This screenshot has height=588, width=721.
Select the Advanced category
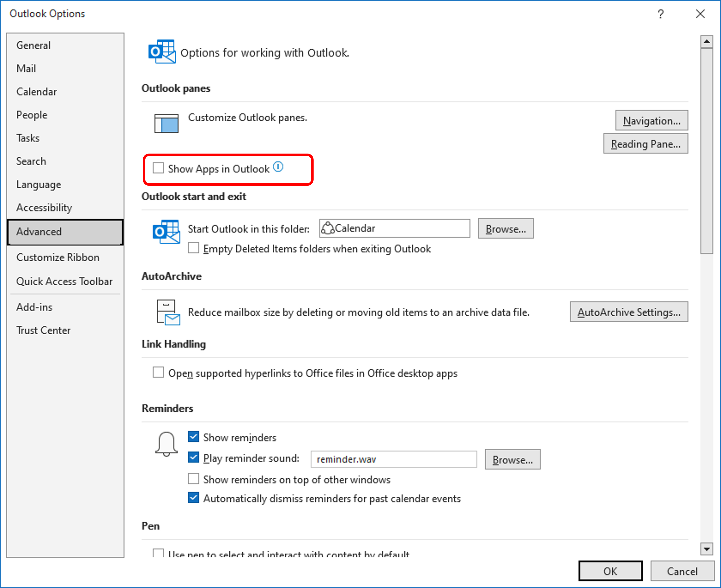[x=65, y=232]
